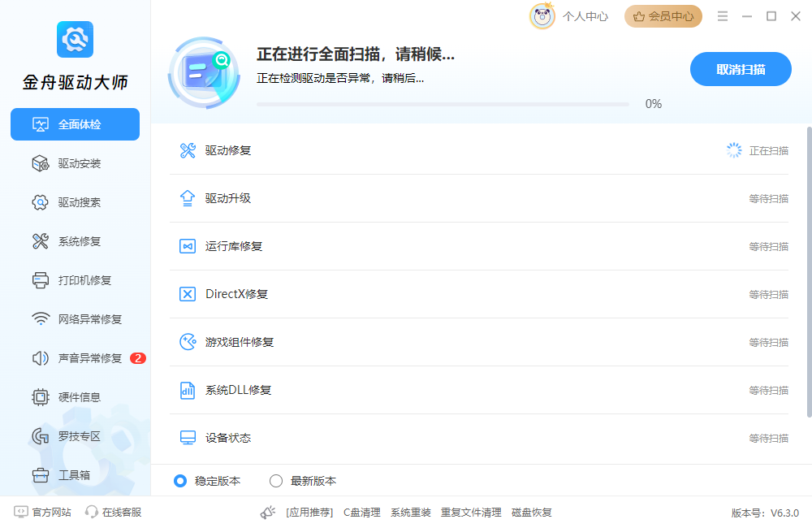Cancel the scan with 取消扫描
Screen dimensions: 812x528
[741, 69]
